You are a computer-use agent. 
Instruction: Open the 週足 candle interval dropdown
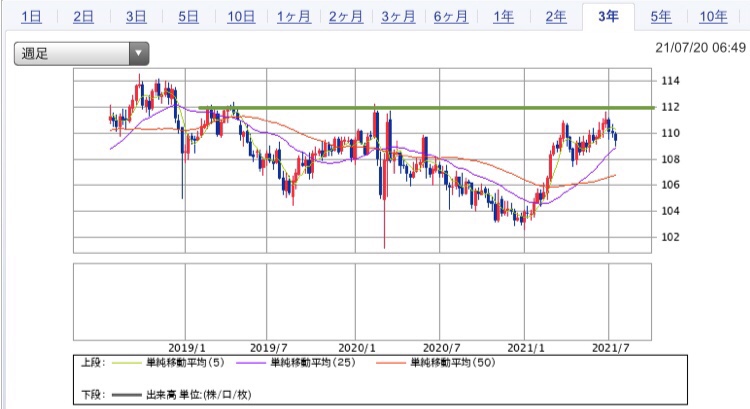(81, 54)
